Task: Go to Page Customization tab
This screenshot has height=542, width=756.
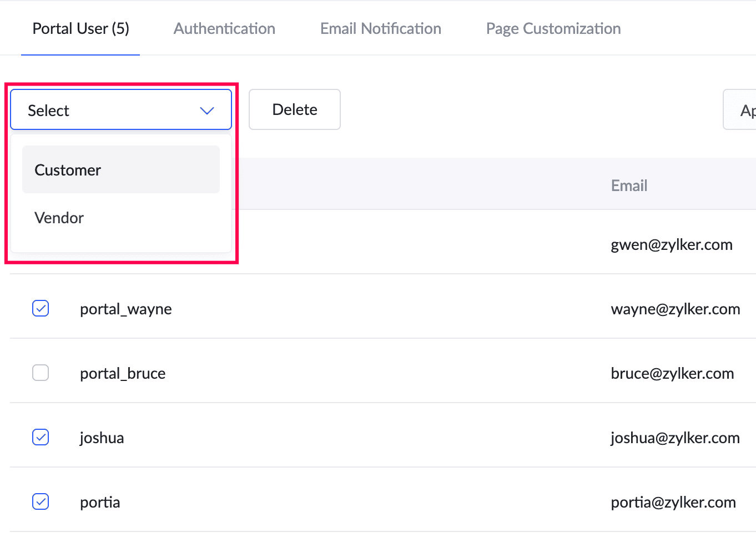Action: pos(553,29)
